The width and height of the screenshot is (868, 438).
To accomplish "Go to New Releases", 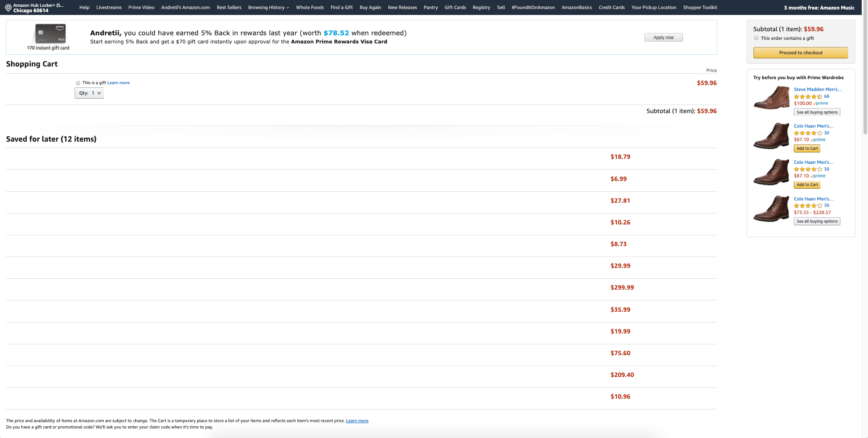I will (402, 8).
